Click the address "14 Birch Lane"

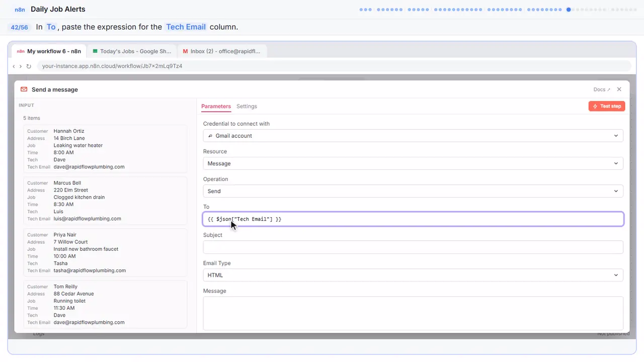pos(69,138)
